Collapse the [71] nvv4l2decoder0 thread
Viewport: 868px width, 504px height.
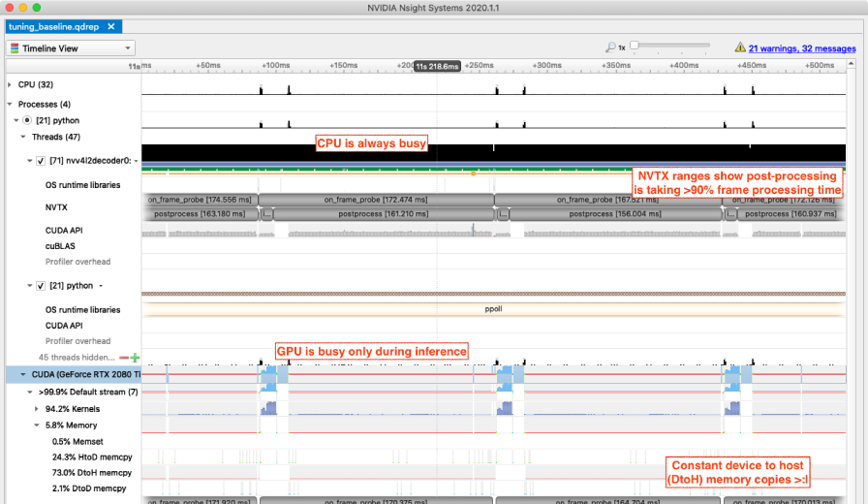click(x=30, y=161)
